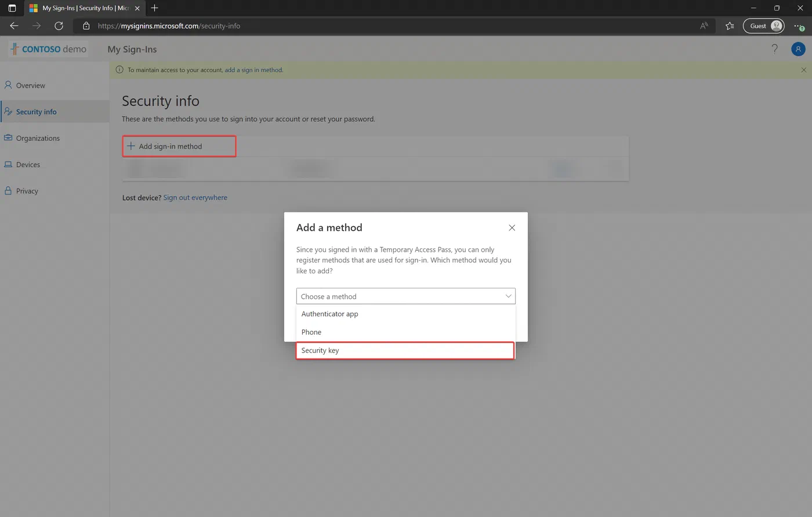Close the My Sign-Ins browser tab
This screenshot has width=812, height=517.
(x=137, y=8)
